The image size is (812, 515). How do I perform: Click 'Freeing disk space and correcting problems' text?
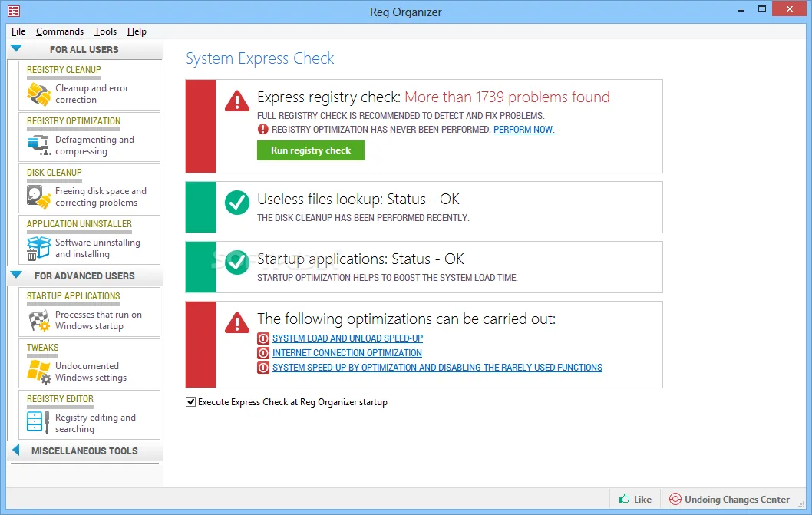(101, 197)
